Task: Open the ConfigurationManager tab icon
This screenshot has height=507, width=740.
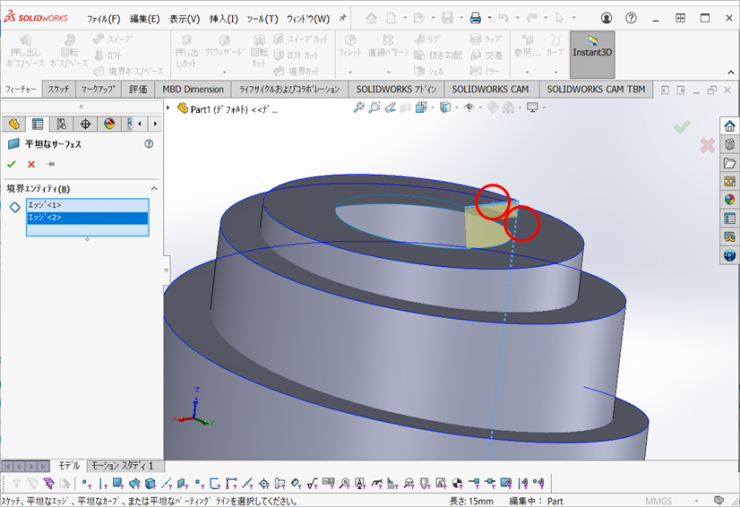Action: 61,124
